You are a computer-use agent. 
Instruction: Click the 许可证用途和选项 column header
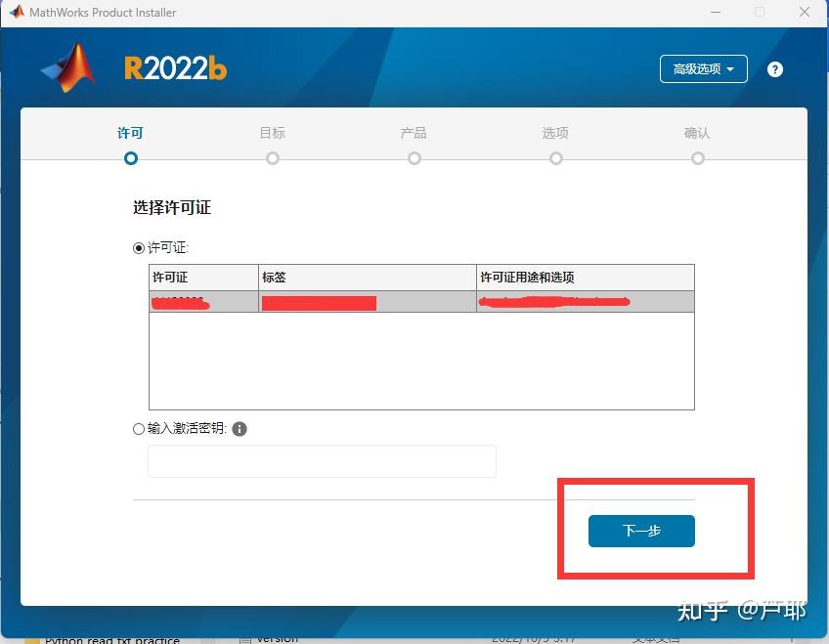[586, 278]
